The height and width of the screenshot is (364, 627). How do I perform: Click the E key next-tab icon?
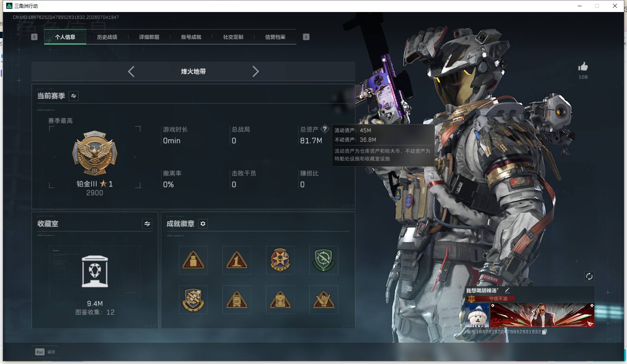pos(306,37)
